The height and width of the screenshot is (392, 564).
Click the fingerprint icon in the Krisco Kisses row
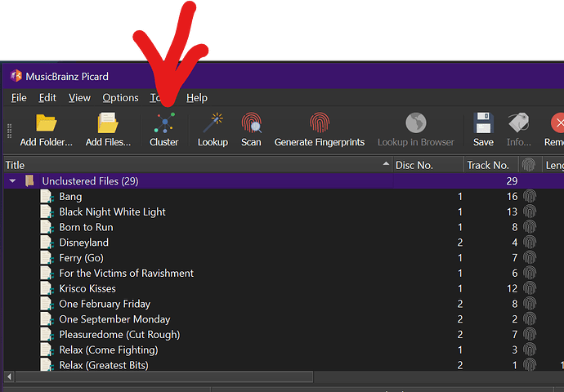click(530, 288)
